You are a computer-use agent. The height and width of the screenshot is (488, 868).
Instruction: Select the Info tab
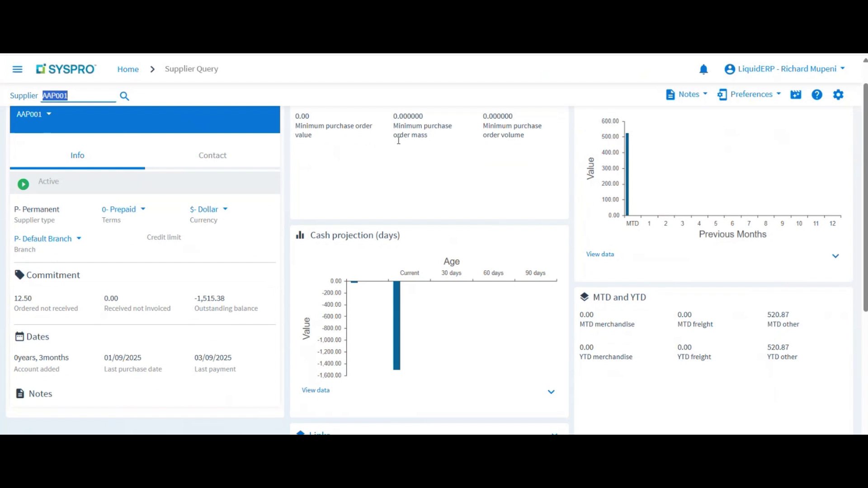tap(77, 155)
